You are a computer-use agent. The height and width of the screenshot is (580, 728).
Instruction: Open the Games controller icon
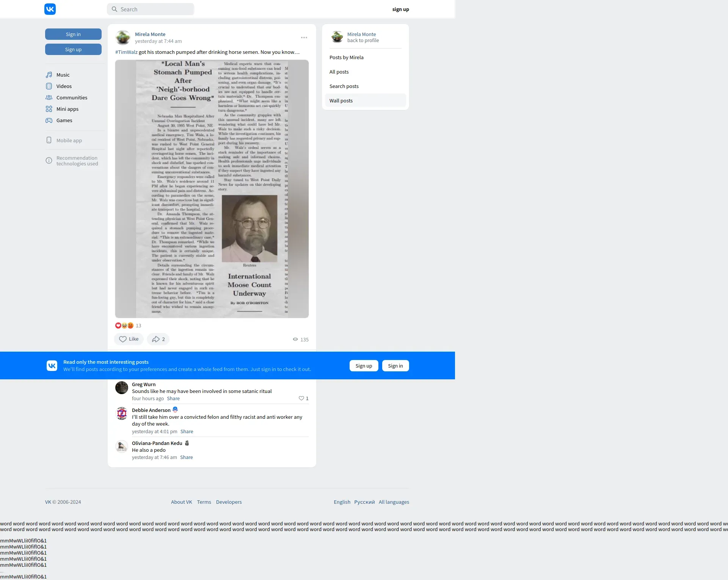pos(49,120)
